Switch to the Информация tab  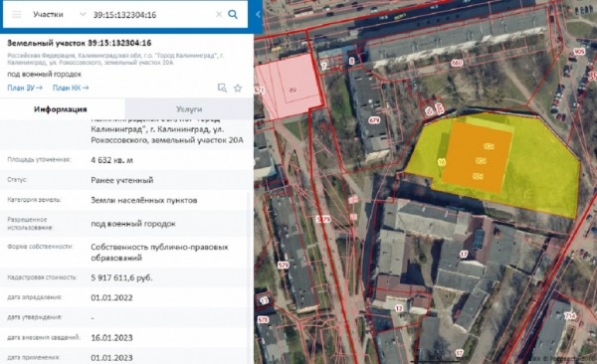pyautogui.click(x=62, y=109)
